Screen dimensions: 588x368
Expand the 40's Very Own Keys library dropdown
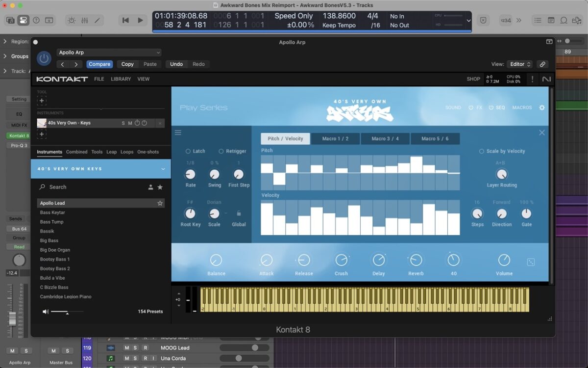(163, 169)
